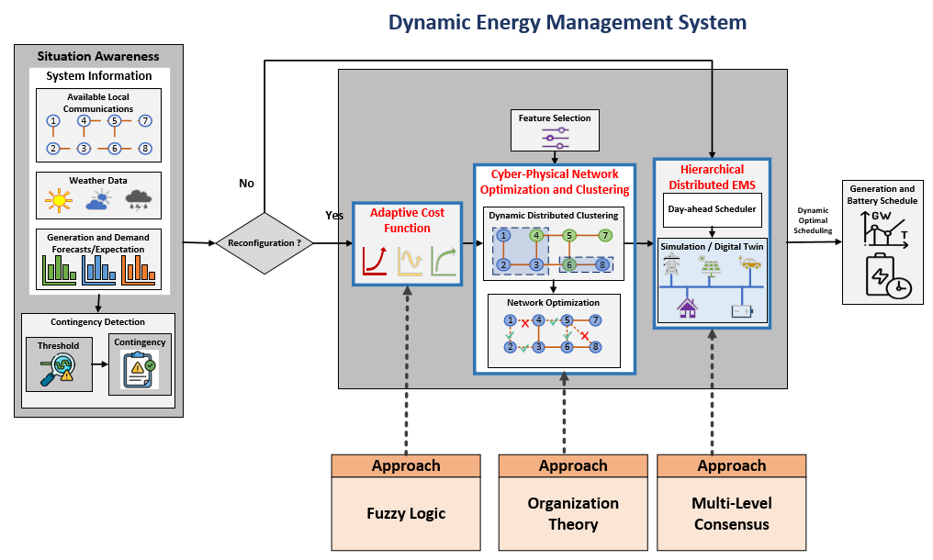Click the Generation and Battery Schedule label
Image resolution: width=933 pixels, height=560 pixels.
[882, 196]
